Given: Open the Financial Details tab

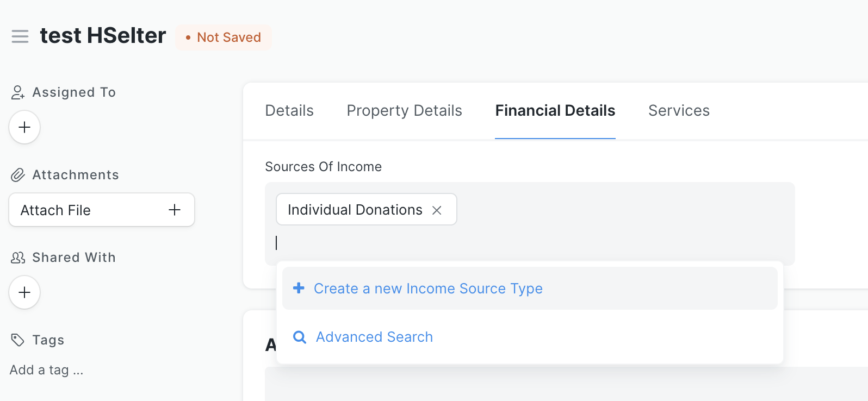Looking at the screenshot, I should coord(554,110).
